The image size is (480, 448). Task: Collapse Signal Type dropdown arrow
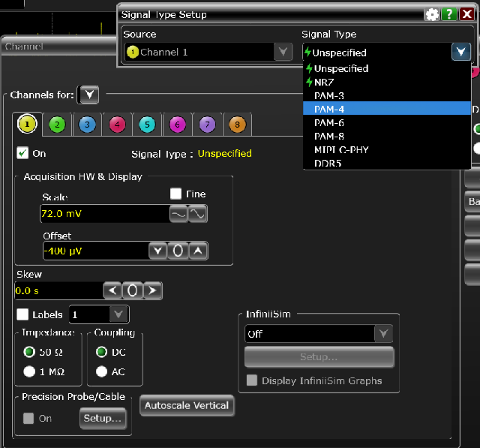(x=461, y=52)
